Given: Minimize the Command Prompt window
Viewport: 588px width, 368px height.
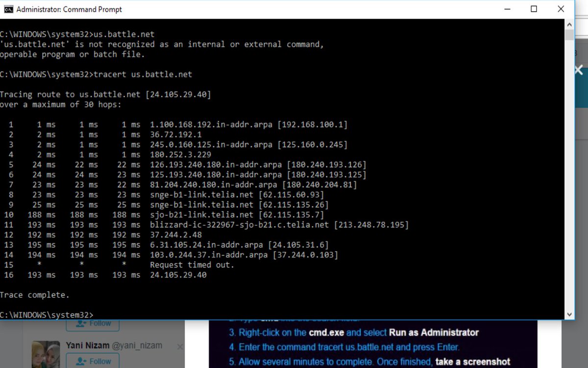Looking at the screenshot, I should [x=507, y=9].
